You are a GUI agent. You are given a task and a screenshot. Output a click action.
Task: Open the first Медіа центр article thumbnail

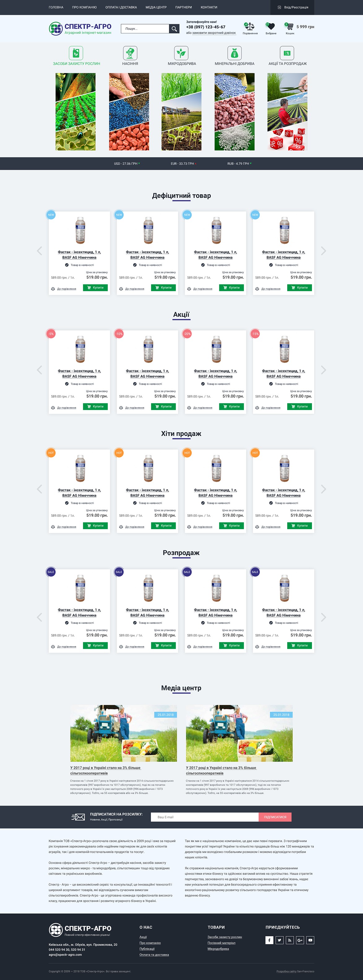coord(124,733)
